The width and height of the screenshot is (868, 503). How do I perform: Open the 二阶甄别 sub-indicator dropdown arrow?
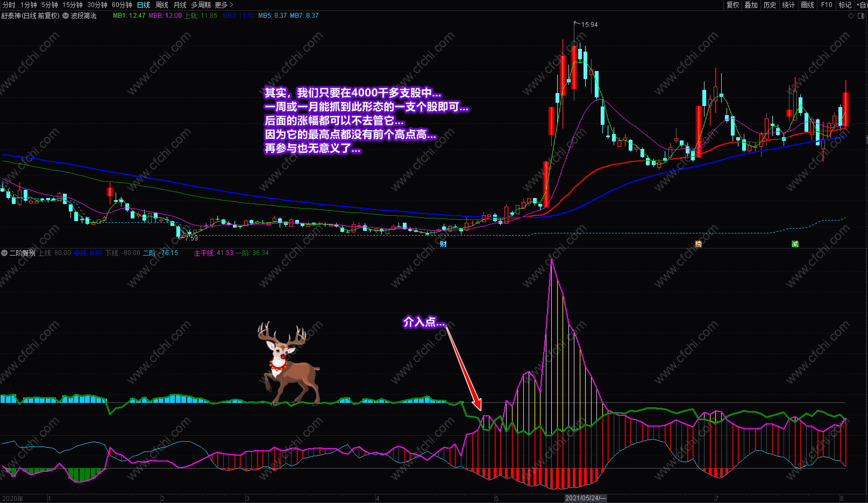pyautogui.click(x=4, y=253)
